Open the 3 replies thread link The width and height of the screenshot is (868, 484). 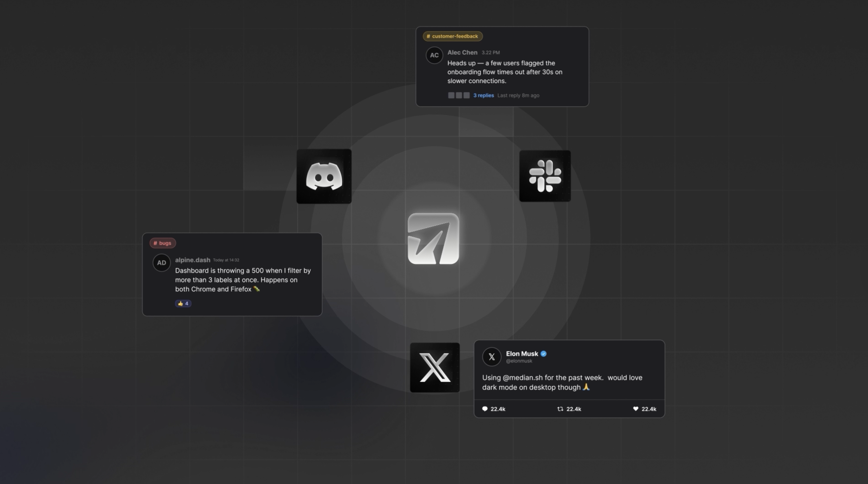pos(484,96)
